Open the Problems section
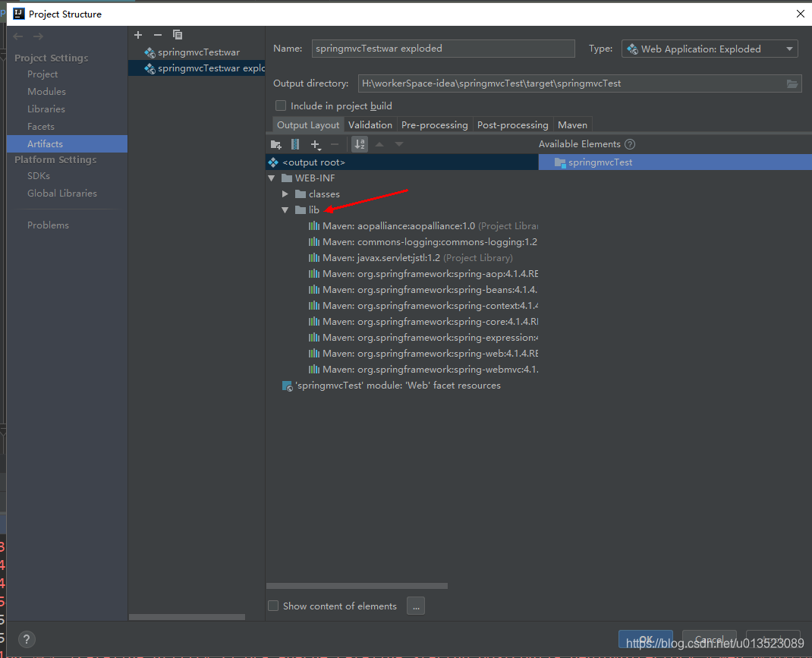812x658 pixels. coord(48,225)
